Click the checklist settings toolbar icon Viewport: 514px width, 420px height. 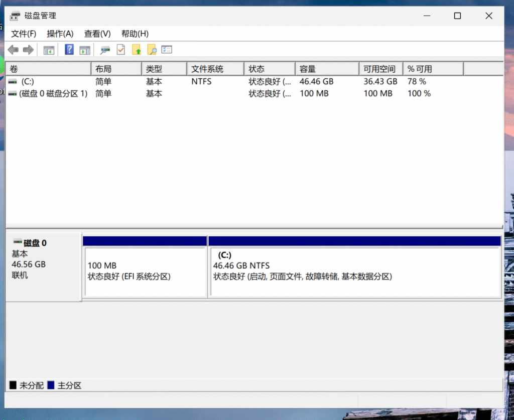pos(167,50)
